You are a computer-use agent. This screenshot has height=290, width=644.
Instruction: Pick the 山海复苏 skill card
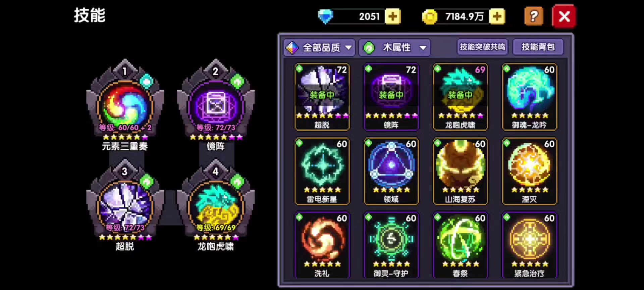460,171
